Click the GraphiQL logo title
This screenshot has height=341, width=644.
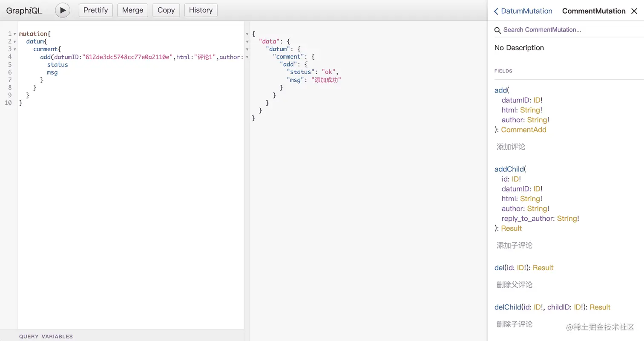24,11
